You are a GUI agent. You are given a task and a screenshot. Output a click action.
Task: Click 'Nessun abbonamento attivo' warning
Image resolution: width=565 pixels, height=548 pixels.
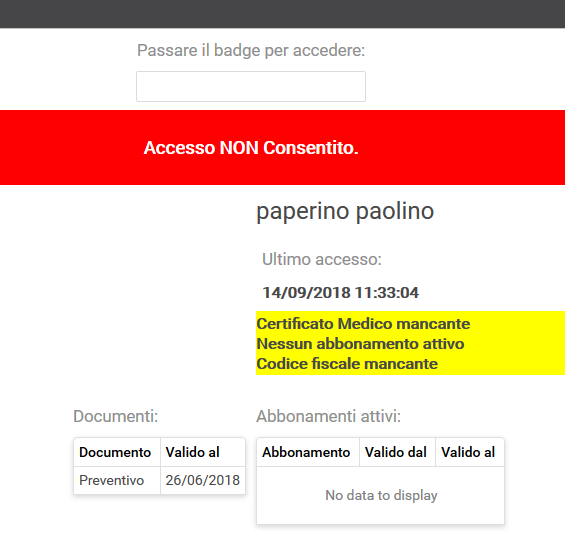click(360, 344)
